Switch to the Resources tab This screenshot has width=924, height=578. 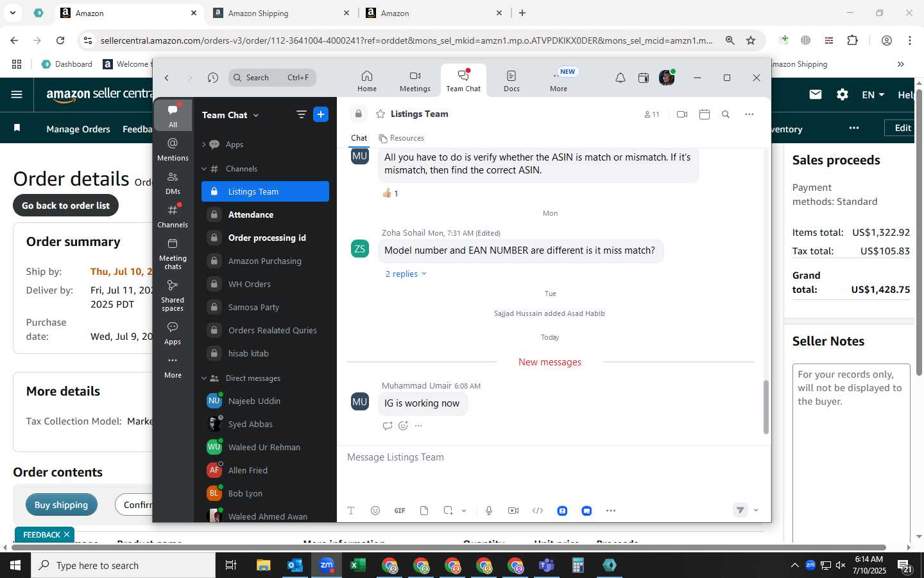402,138
